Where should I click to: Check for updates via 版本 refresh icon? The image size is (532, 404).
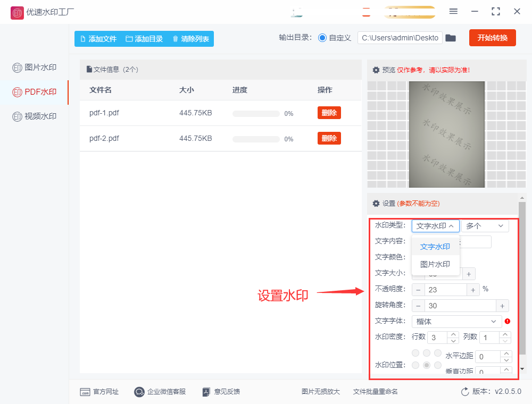click(x=465, y=392)
